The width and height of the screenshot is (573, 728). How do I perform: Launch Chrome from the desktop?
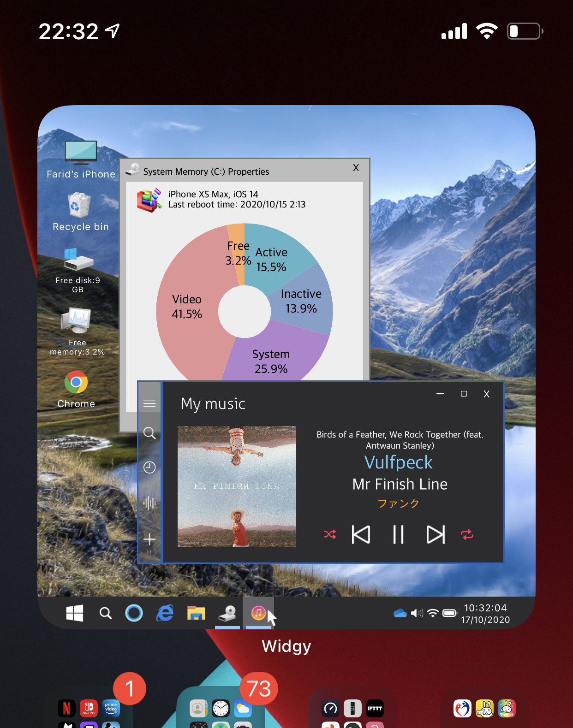coord(76,382)
